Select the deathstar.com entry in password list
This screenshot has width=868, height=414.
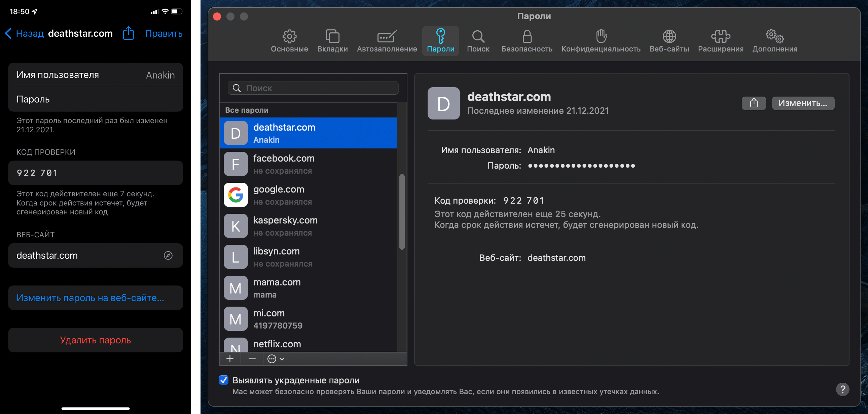[x=308, y=133]
